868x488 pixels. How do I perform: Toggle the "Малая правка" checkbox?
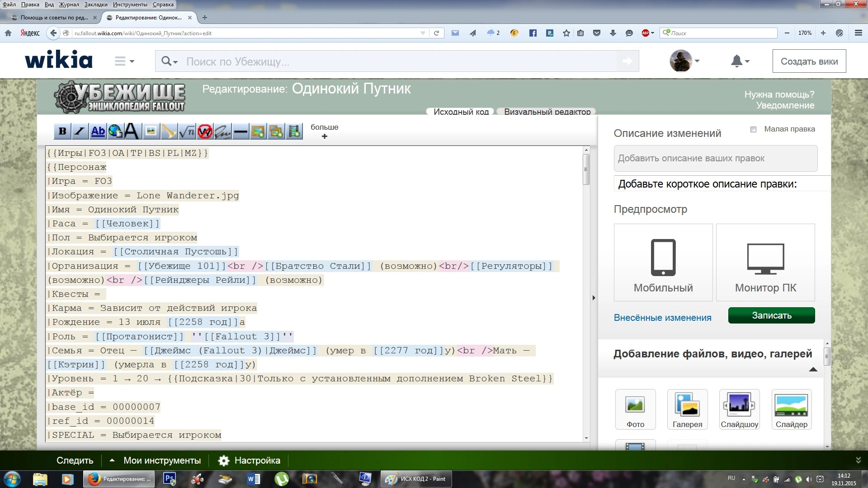pyautogui.click(x=753, y=129)
